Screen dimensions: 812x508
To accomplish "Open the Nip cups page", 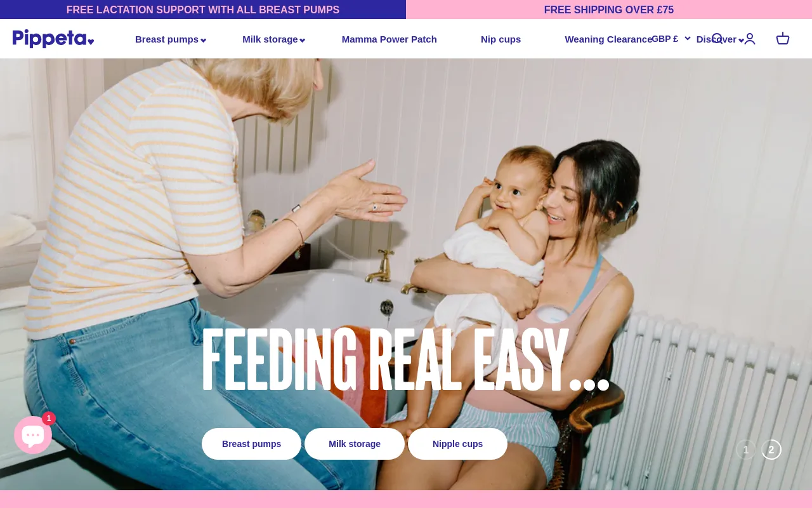I will (501, 39).
